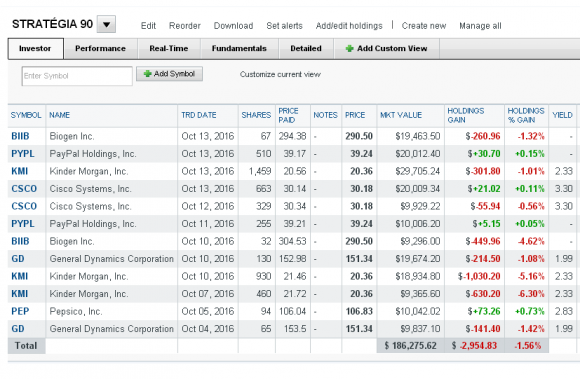This screenshot has height=379, width=580.
Task: Sort by the NOTES column header
Action: [326, 115]
